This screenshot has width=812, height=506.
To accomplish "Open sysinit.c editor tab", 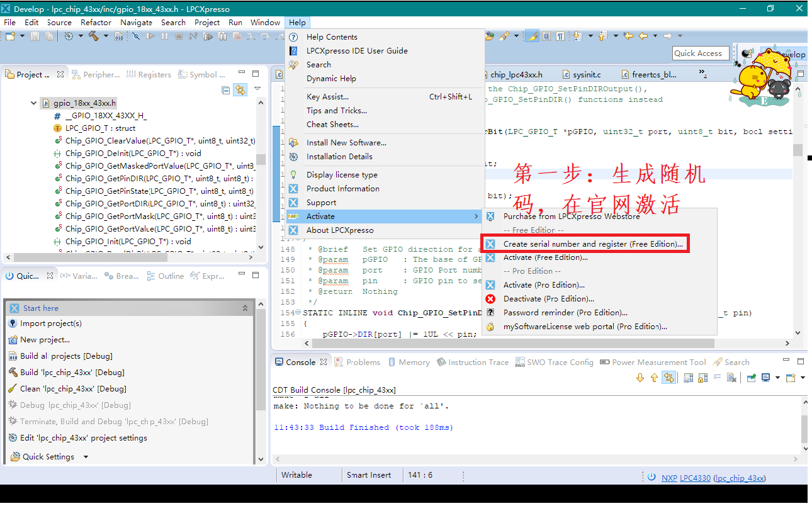I will tap(580, 74).
